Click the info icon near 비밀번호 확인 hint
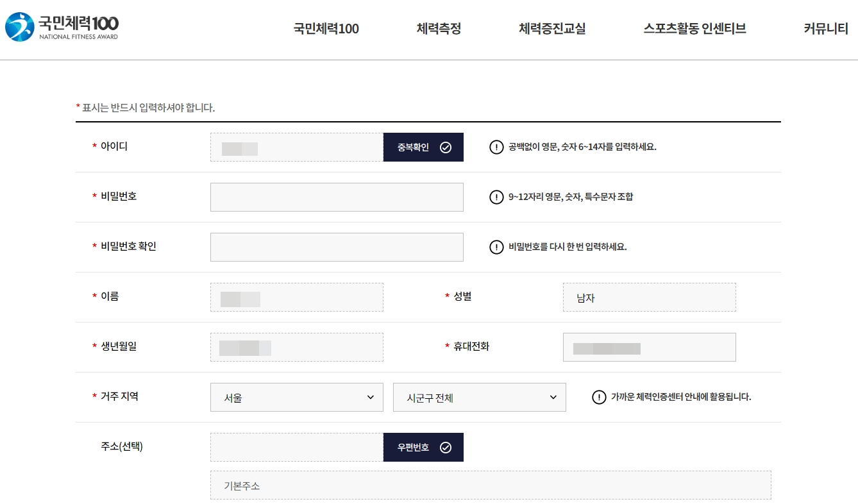Screen dimensions: 858x504 [496, 247]
